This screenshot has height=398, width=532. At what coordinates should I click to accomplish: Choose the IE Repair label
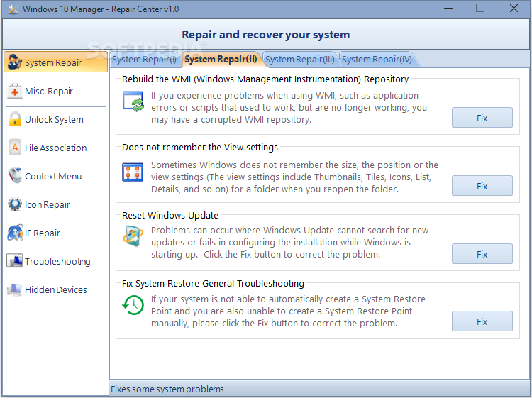(x=43, y=233)
